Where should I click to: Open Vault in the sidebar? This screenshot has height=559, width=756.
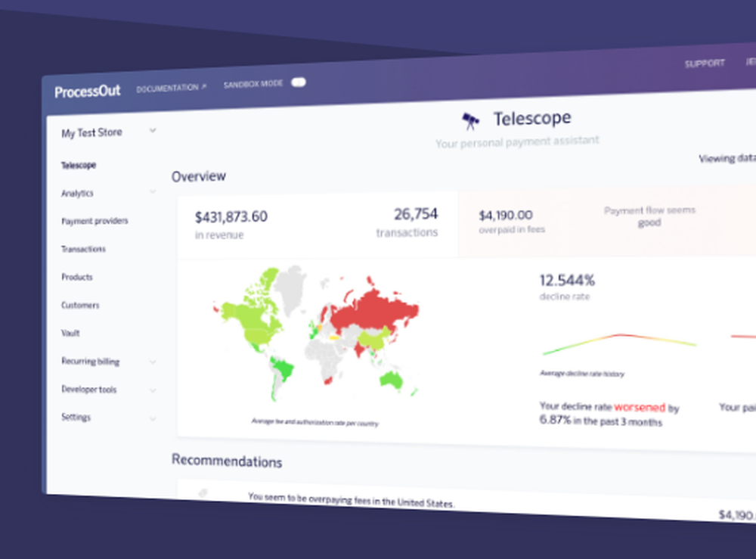coord(70,333)
